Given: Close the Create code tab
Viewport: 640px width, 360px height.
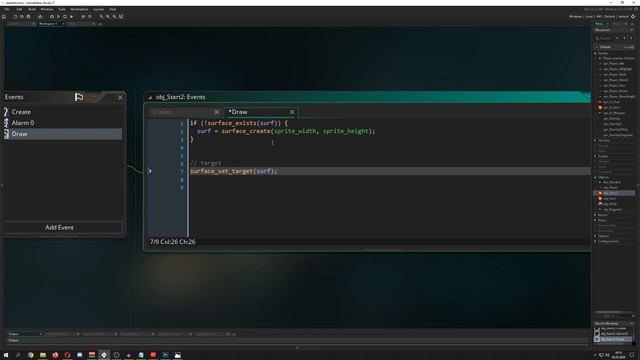Looking at the screenshot, I should [x=216, y=112].
